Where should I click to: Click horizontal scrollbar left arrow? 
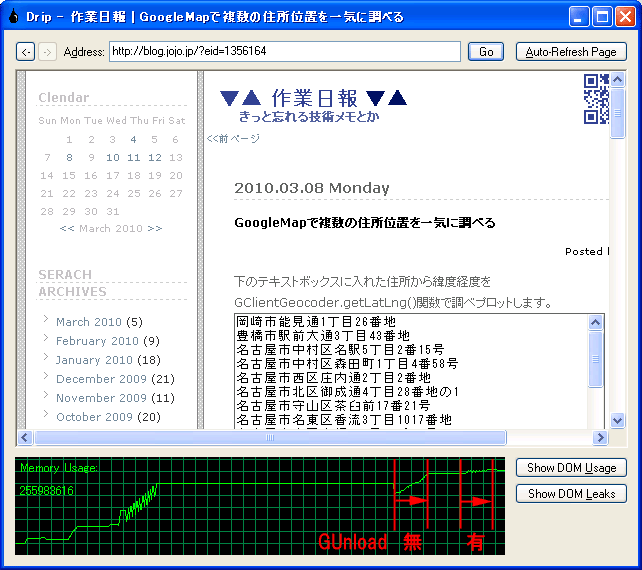point(25,437)
